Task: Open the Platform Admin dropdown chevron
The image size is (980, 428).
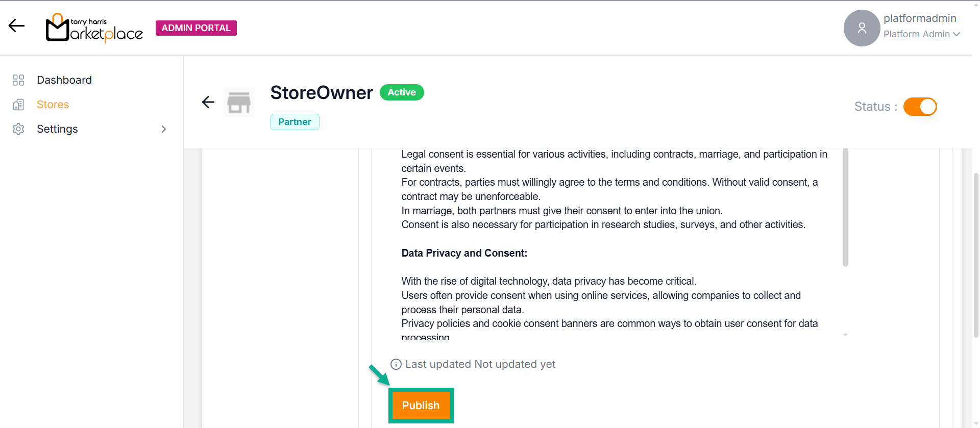Action: pos(957,34)
